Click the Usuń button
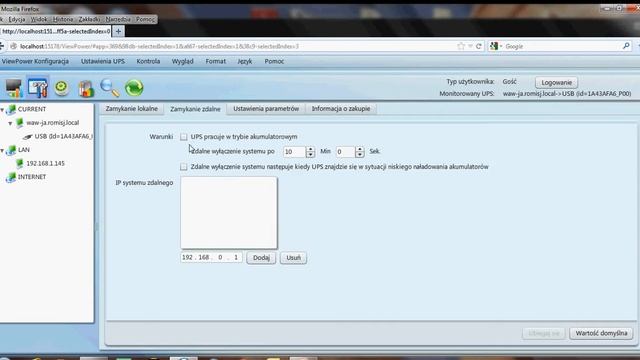Screen dimensions: 640x360 (293, 258)
